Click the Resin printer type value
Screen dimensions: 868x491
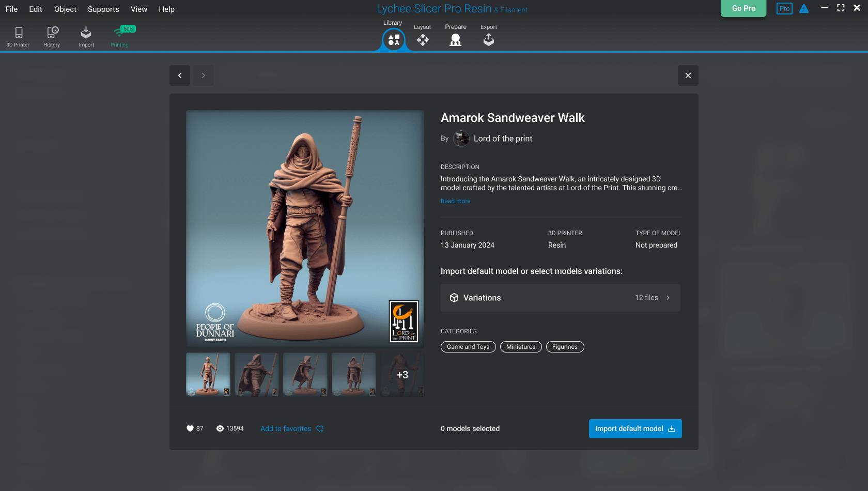tap(557, 245)
